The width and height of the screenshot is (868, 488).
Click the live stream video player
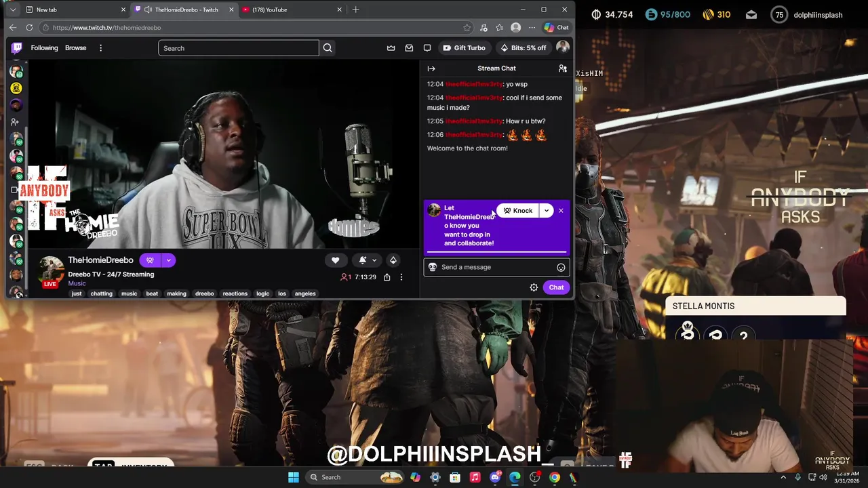click(x=223, y=154)
